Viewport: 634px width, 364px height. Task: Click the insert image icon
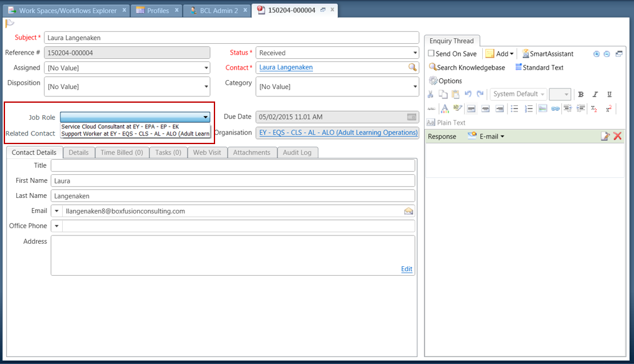(542, 108)
